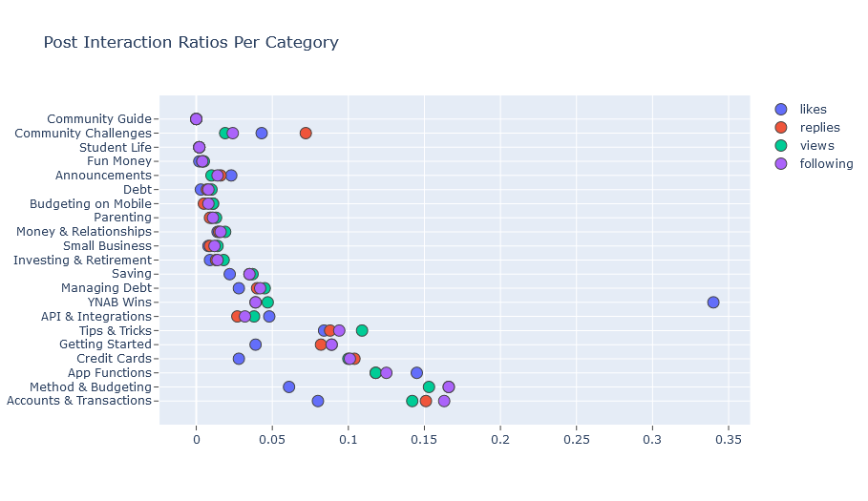Select the Community Guide axis label
This screenshot has height=501, width=868.
click(99, 118)
